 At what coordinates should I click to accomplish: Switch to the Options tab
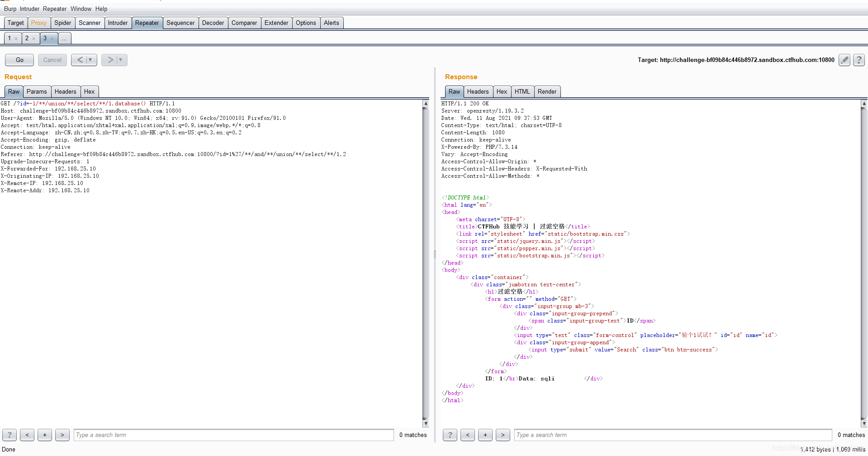pyautogui.click(x=306, y=23)
